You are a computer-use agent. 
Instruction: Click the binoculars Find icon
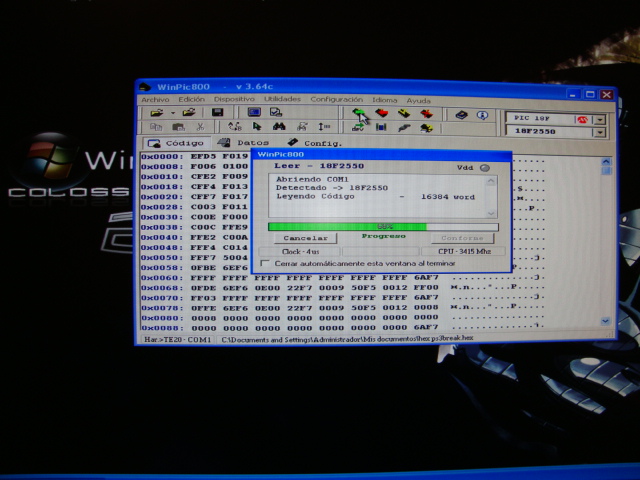(279, 127)
